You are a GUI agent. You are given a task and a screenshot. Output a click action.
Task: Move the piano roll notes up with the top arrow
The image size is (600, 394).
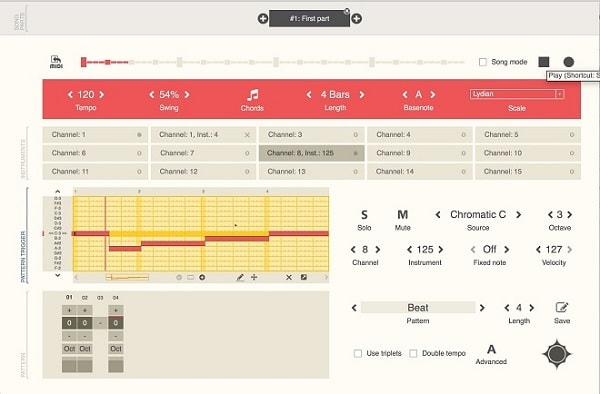57,191
